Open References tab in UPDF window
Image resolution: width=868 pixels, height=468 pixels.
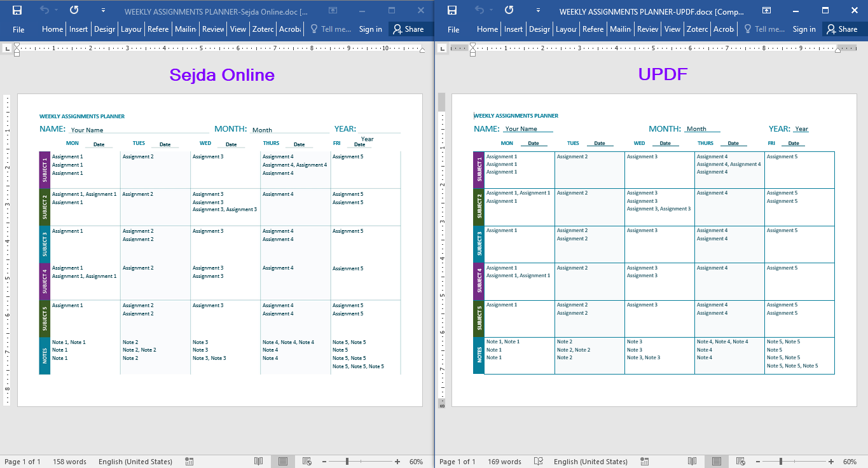click(x=593, y=29)
